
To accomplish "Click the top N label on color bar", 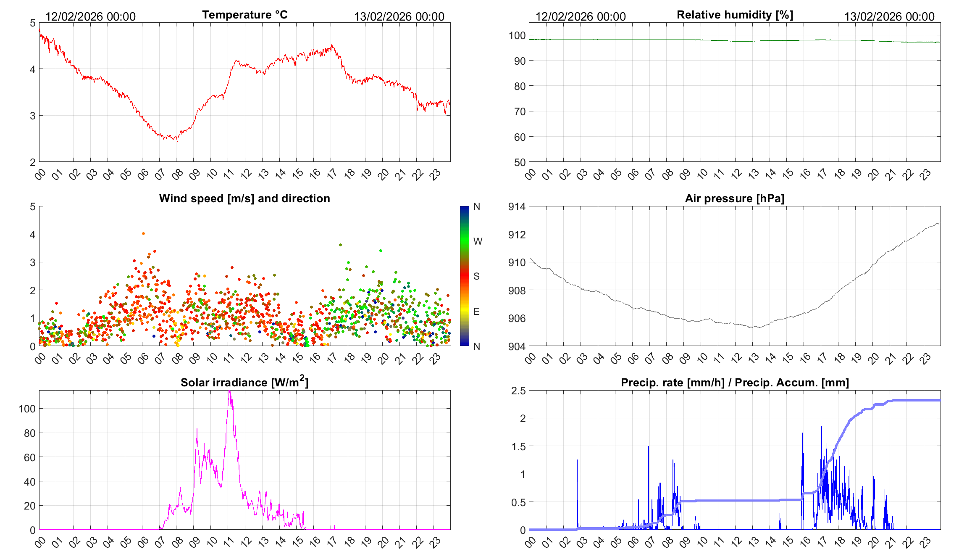I will [x=477, y=206].
